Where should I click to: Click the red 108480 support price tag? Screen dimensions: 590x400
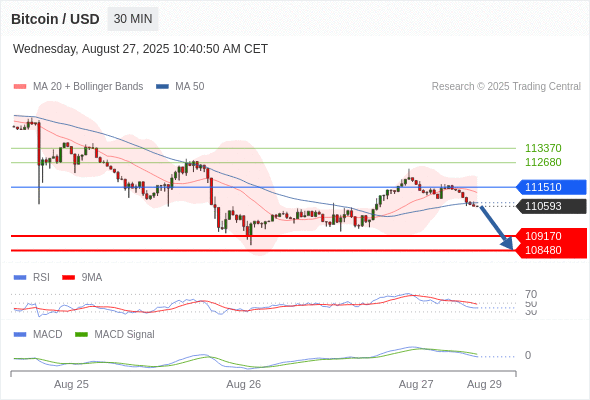(x=551, y=251)
